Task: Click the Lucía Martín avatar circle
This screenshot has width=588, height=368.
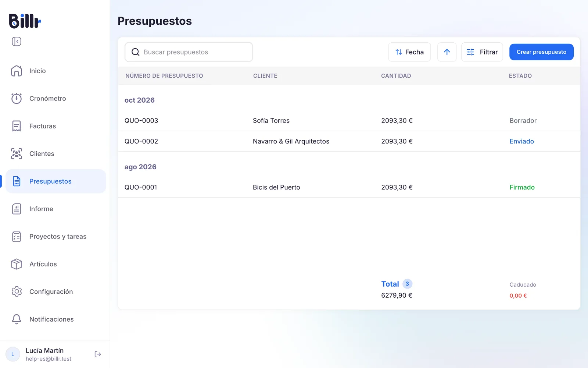Action: [x=13, y=354]
